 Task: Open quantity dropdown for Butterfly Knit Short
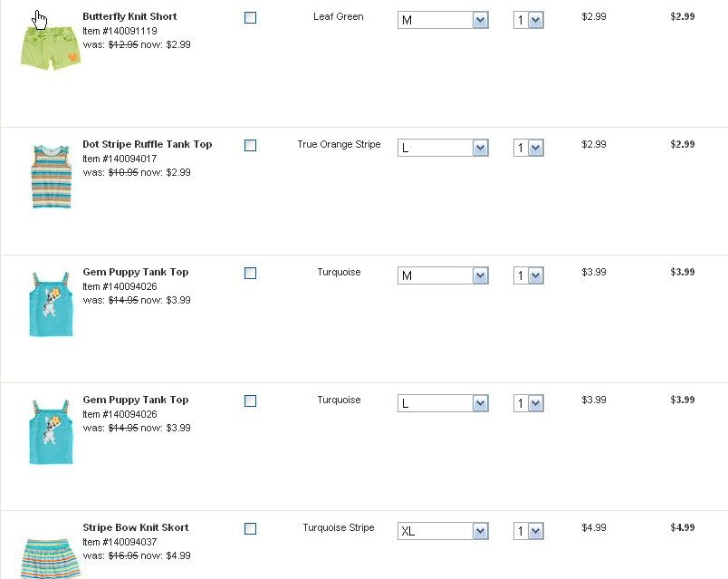pos(529,20)
